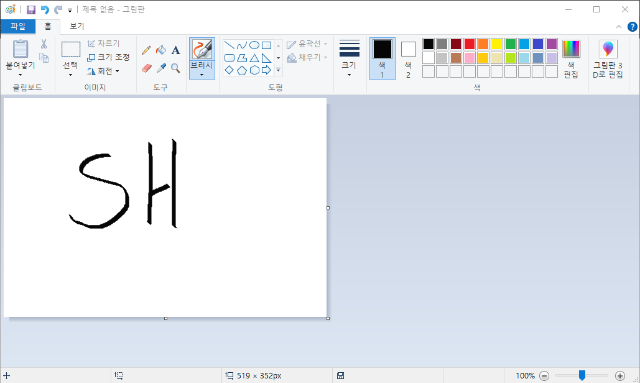Step the shapes gallery down one row
This screenshot has height=383, width=640.
click(x=278, y=58)
